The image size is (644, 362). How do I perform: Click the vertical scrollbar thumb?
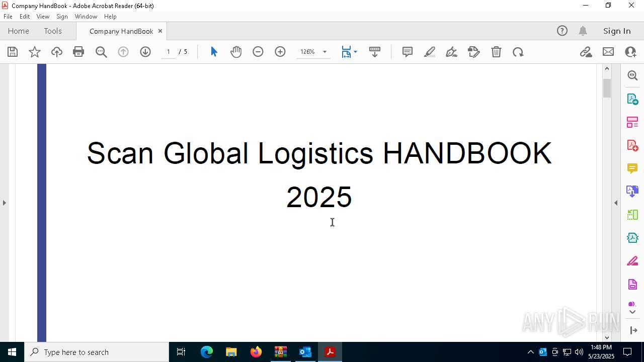[x=607, y=88]
